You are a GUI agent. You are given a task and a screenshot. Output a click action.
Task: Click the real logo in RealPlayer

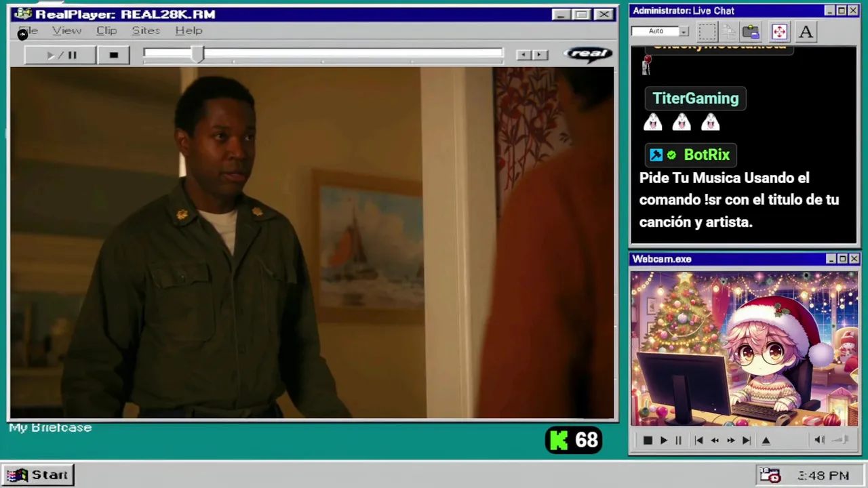[x=588, y=54]
